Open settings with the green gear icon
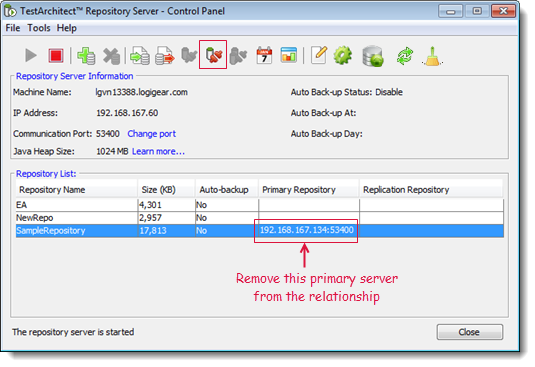The height and width of the screenshot is (367, 535). [x=343, y=55]
